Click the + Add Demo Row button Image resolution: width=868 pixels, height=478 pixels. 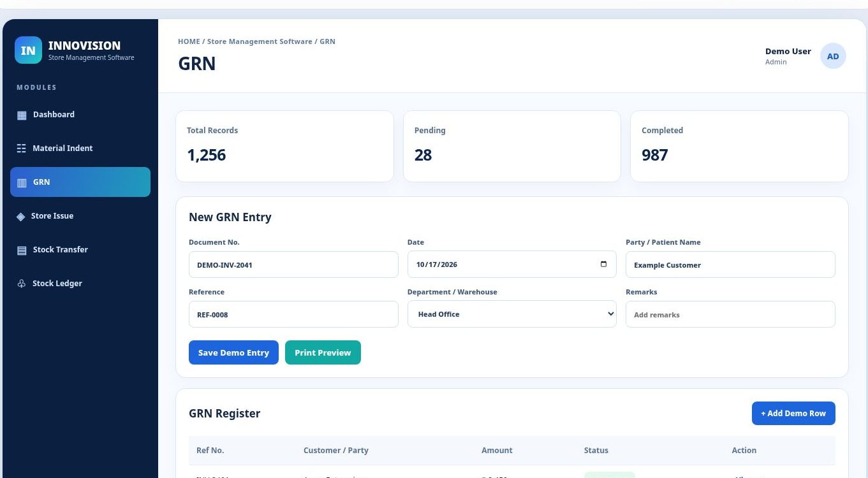tap(793, 413)
